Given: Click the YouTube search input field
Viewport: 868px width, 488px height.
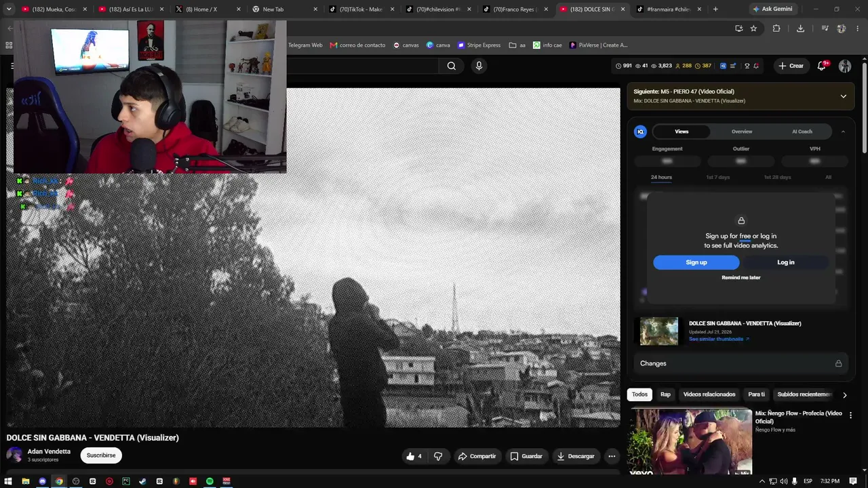Looking at the screenshot, I should point(361,66).
